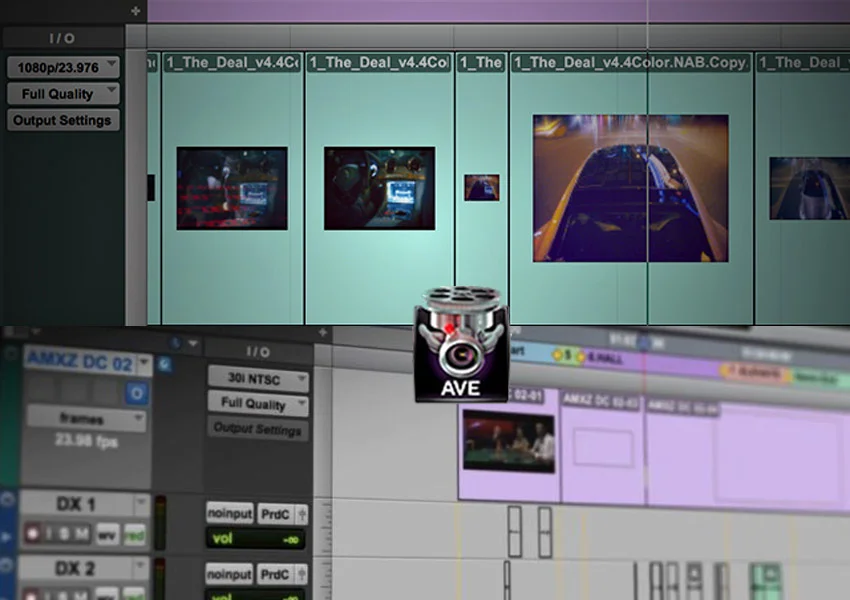Image resolution: width=850 pixels, height=600 pixels.
Task: Toggle input monitoring I on DX 1
Action: pyautogui.click(x=49, y=534)
